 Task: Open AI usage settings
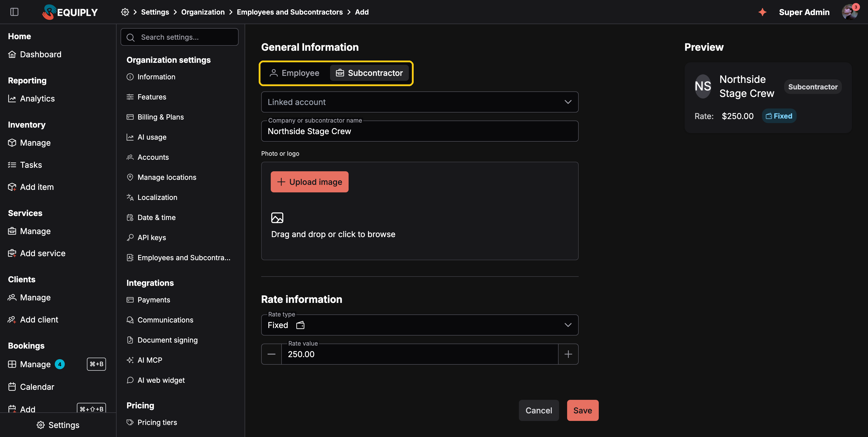[x=146, y=137]
